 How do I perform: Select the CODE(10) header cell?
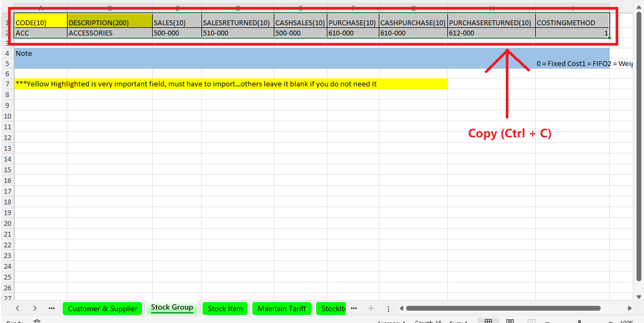[41, 23]
